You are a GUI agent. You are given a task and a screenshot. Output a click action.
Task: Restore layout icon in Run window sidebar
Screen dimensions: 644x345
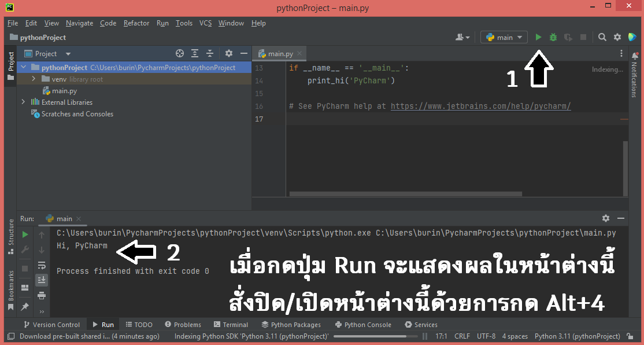tap(25, 288)
